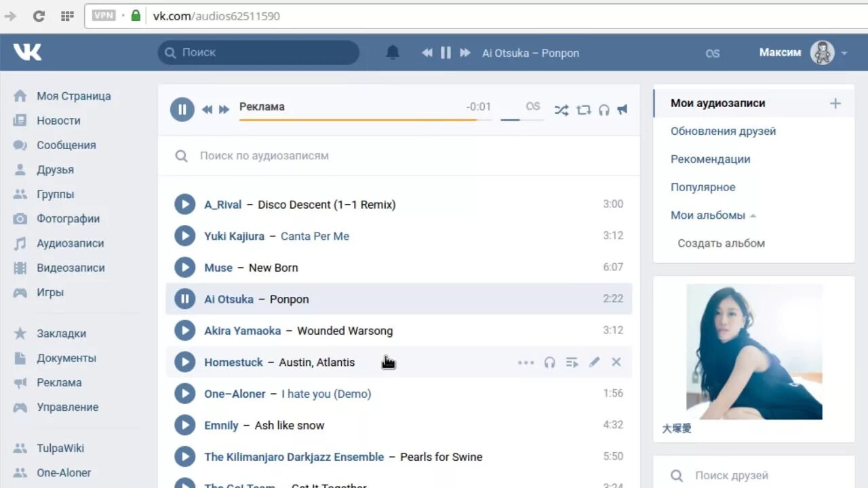Click Максим profile avatar
The height and width of the screenshot is (488, 868).
(x=823, y=52)
